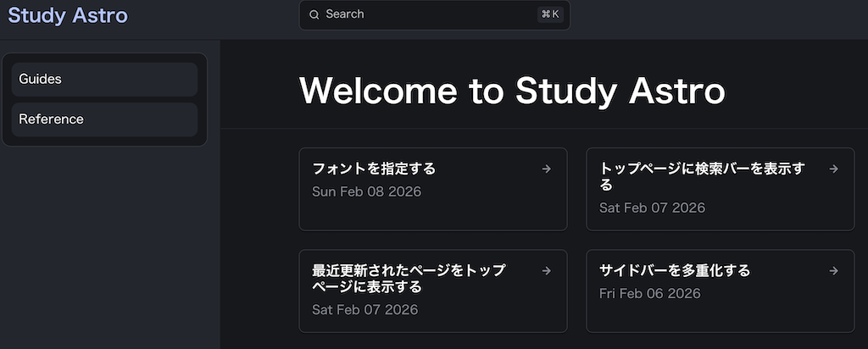Open the Study Astro home link
Viewport: 868px width, 349px height.
point(68,15)
